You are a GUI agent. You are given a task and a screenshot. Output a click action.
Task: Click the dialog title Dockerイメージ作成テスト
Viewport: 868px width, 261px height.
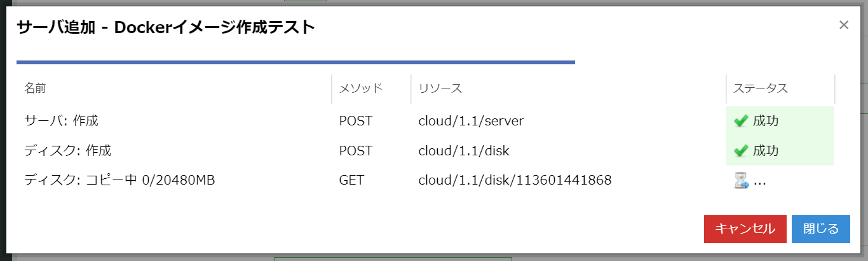165,27
